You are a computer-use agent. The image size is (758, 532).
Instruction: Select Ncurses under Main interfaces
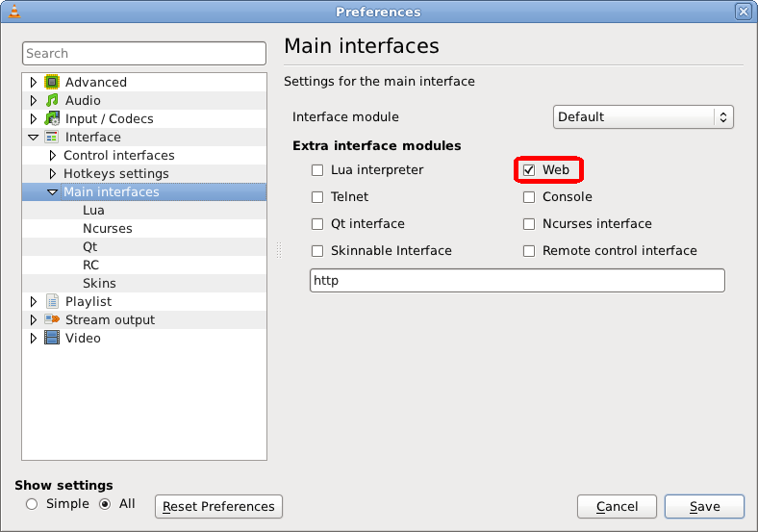(x=108, y=229)
